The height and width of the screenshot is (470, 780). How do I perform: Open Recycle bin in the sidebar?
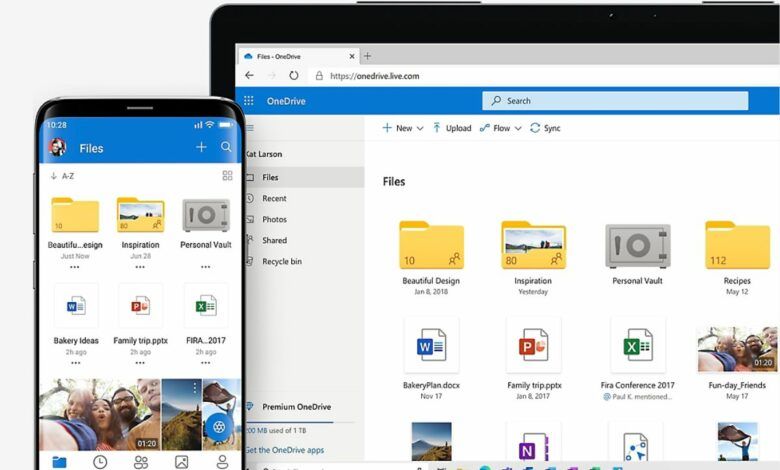pyautogui.click(x=282, y=261)
